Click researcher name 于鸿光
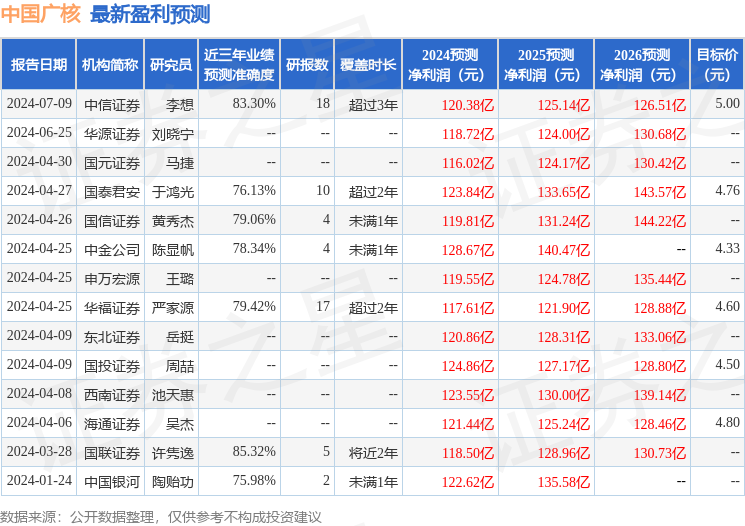The width and height of the screenshot is (745, 526). click(173, 192)
